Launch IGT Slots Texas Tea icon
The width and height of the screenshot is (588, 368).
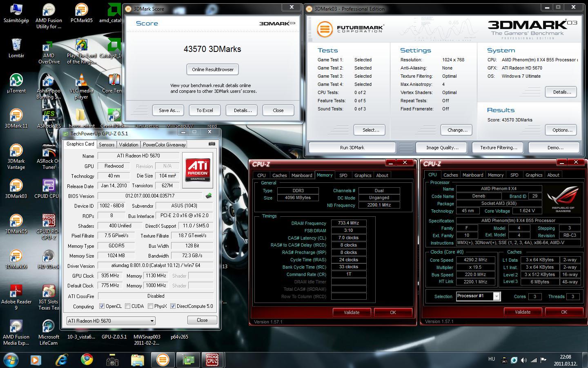click(x=49, y=297)
